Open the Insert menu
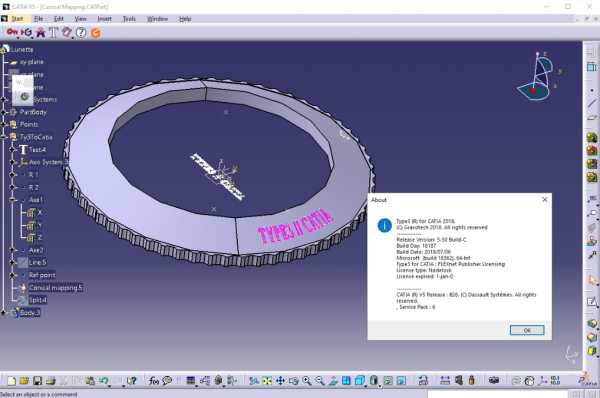The width and height of the screenshot is (600, 398). coord(104,19)
